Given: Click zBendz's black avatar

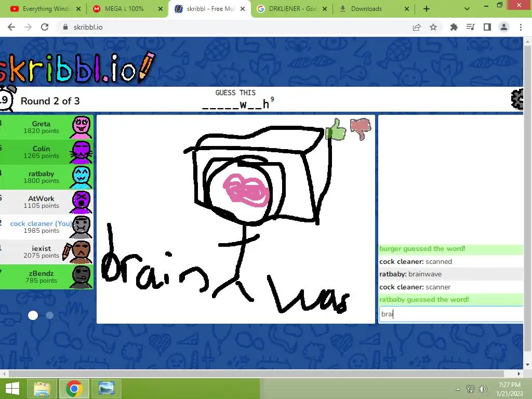Looking at the screenshot, I should click(x=81, y=277).
